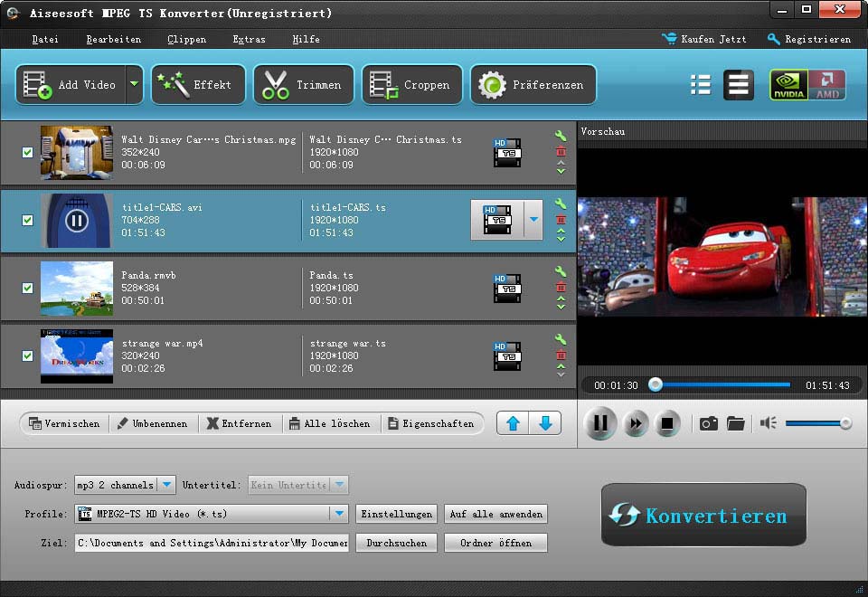Click Eigenschaften properties button
This screenshot has width=868, height=597.
[x=431, y=423]
